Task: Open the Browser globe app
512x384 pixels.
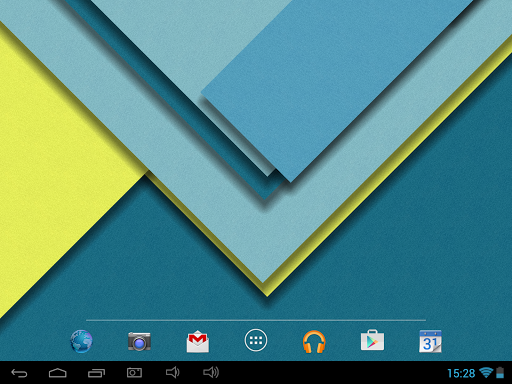Action: click(81, 341)
